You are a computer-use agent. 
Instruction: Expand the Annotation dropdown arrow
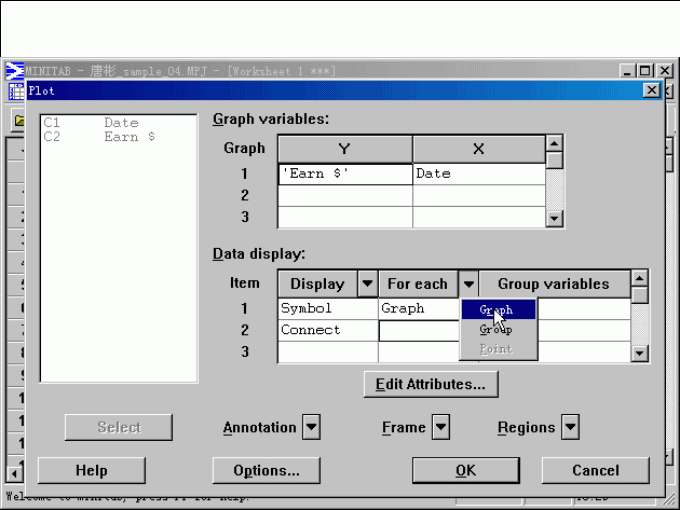click(x=311, y=427)
